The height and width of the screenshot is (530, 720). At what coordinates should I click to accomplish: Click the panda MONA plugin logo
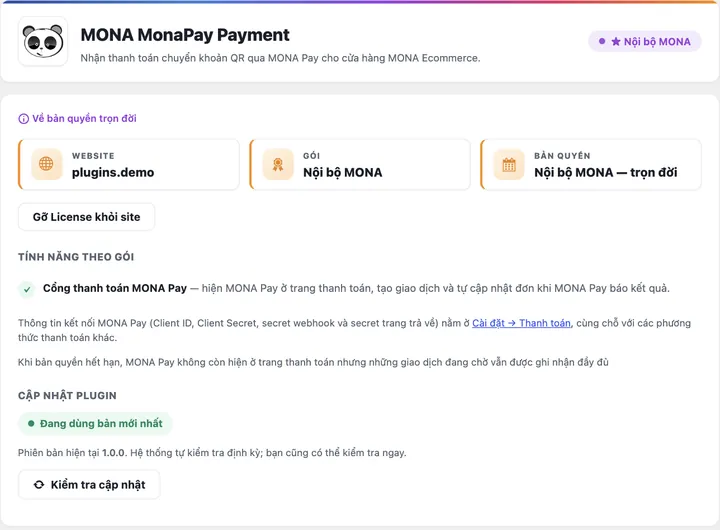click(x=43, y=42)
